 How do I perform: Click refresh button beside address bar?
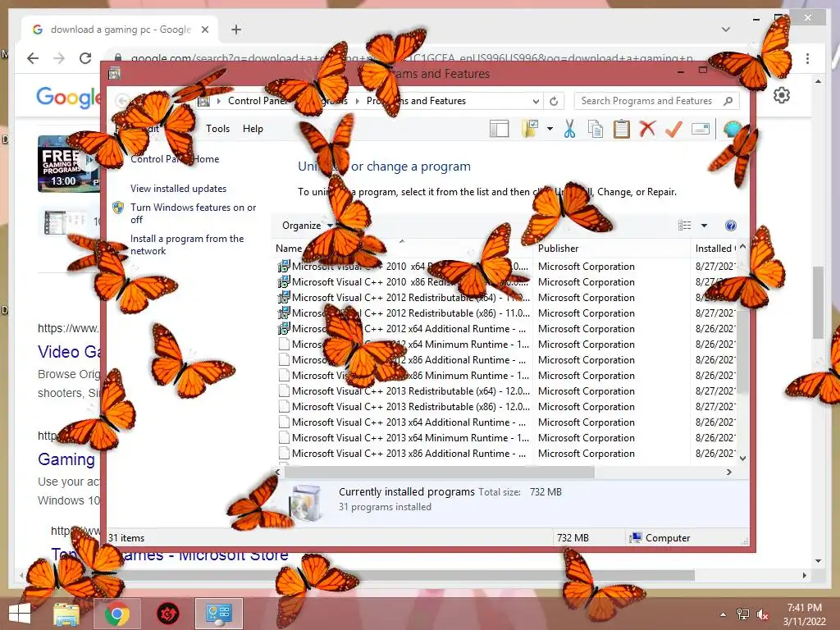pos(554,101)
